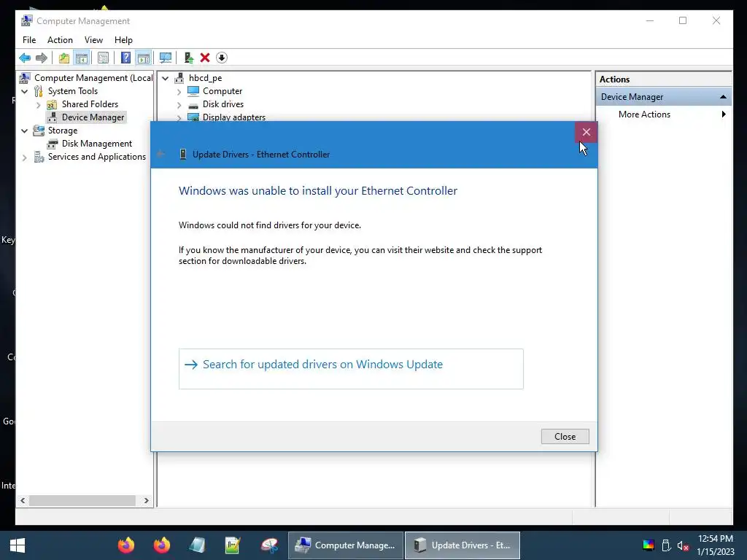Collapse the Storage tree node
The image size is (747, 560).
pos(24,131)
